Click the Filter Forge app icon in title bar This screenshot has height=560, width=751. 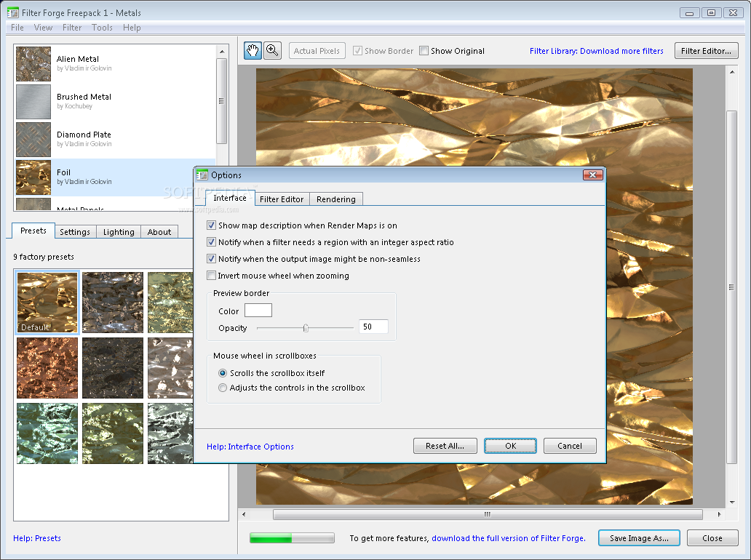point(12,12)
